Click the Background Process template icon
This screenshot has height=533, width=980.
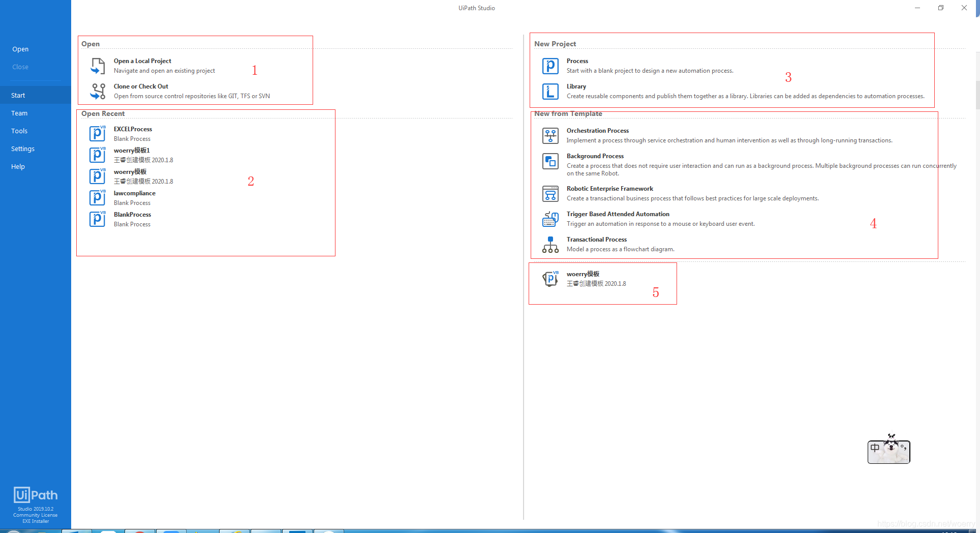(550, 161)
